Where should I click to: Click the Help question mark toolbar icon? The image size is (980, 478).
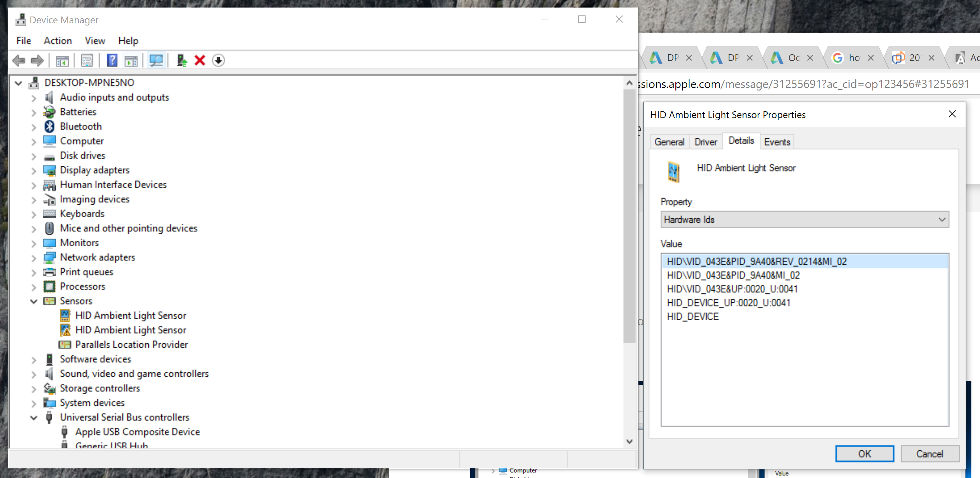(x=112, y=60)
